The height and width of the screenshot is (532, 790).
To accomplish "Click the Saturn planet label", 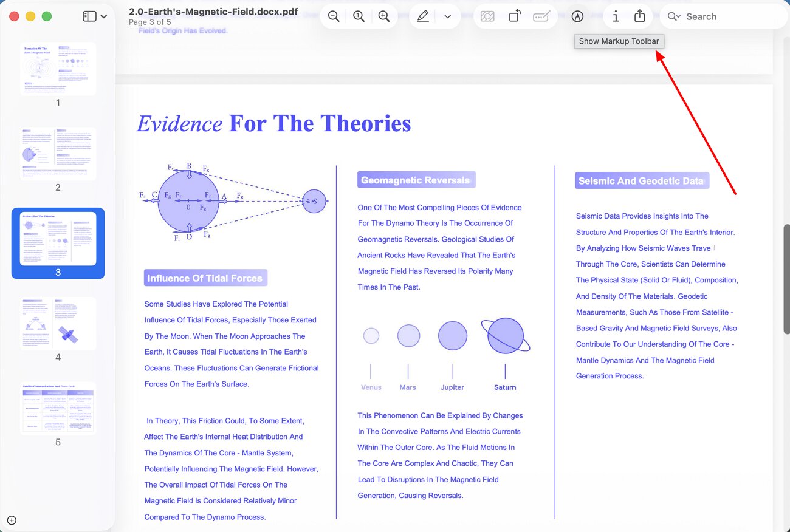I will click(x=505, y=387).
